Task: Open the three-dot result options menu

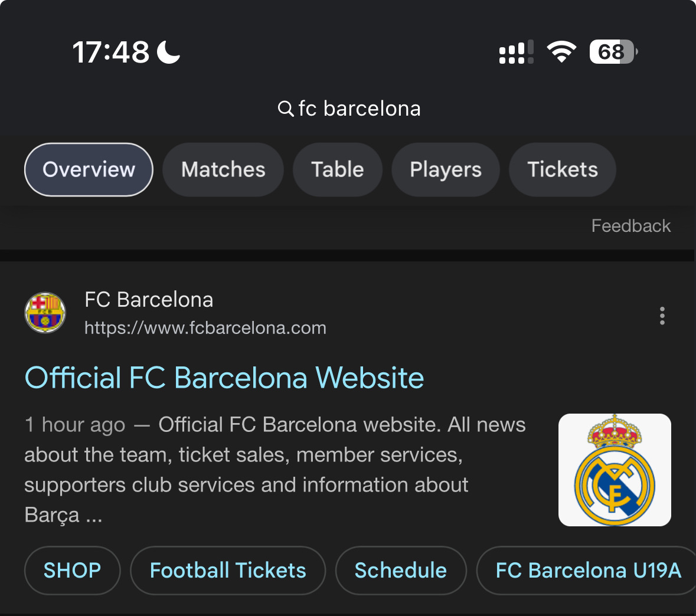Action: [x=662, y=316]
